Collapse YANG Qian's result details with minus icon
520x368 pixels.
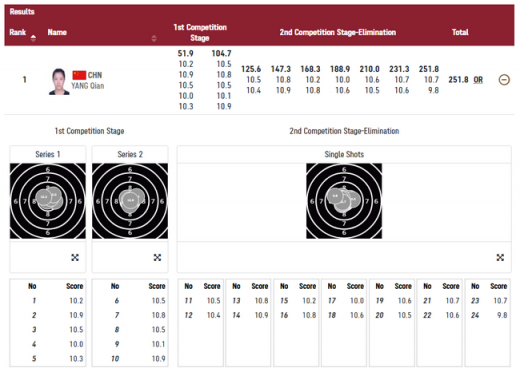pos(504,80)
